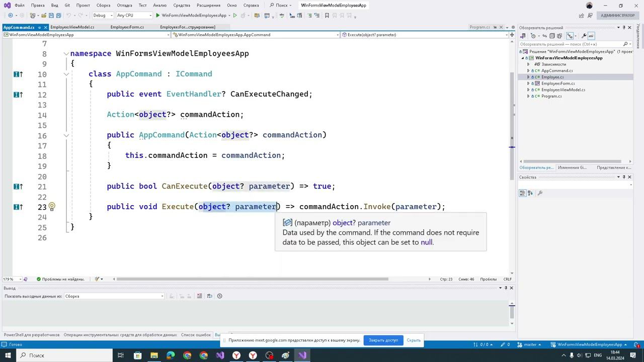Click implements-interface glyph beside line 10
This screenshot has height=362, width=644.
point(18,74)
